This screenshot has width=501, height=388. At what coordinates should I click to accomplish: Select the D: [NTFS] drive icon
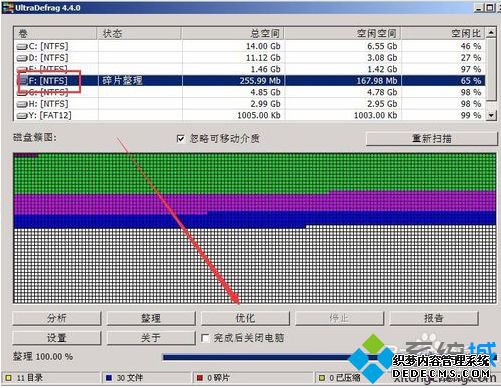tap(22, 58)
